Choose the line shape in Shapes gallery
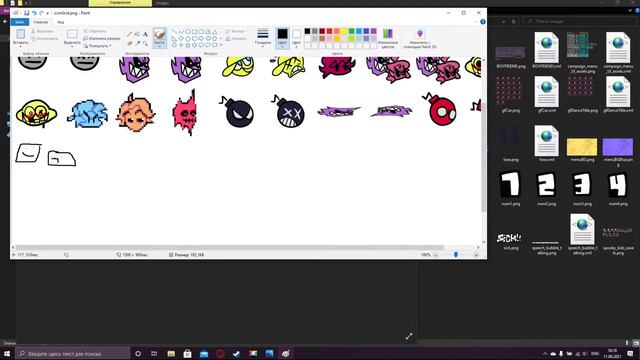The width and height of the screenshot is (640, 360). tap(174, 31)
